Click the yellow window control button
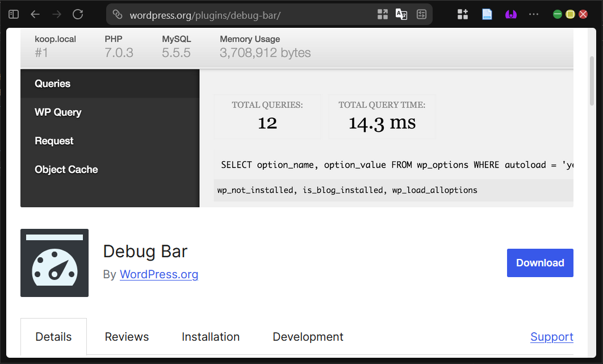The width and height of the screenshot is (603, 364). (570, 14)
